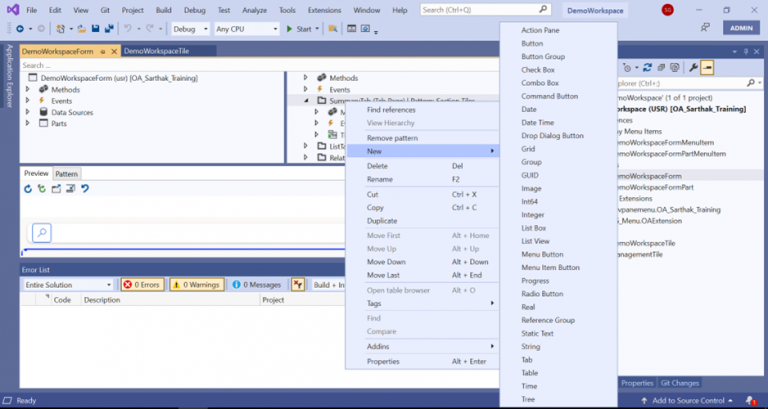Open the Build + IntelliSense dropdown

coord(328,285)
